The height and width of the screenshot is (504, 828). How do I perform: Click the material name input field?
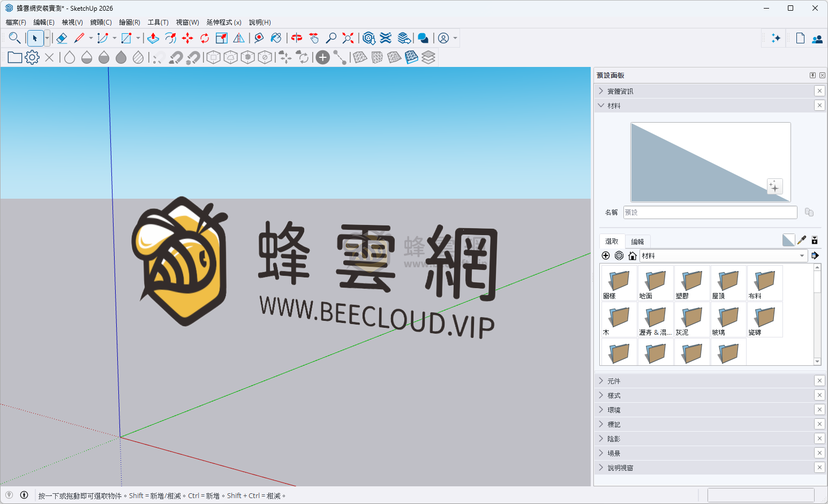(710, 212)
